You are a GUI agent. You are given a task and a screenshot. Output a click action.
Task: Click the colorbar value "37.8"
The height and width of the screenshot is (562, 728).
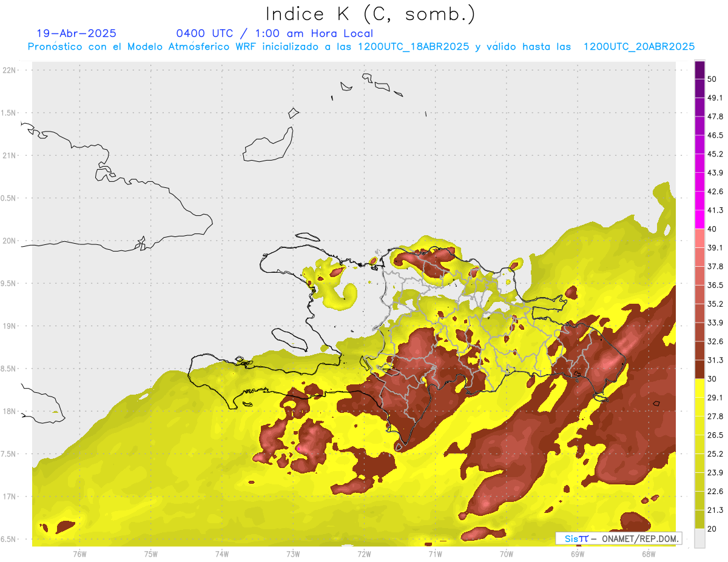pos(715,266)
